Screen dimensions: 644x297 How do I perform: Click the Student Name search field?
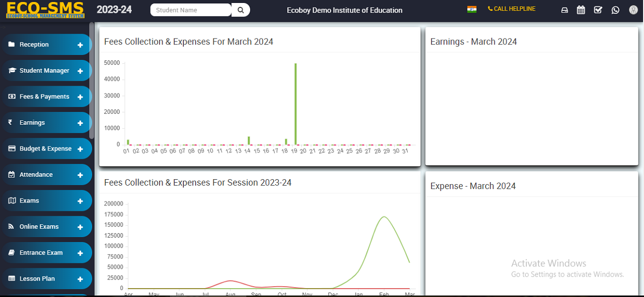coord(190,10)
